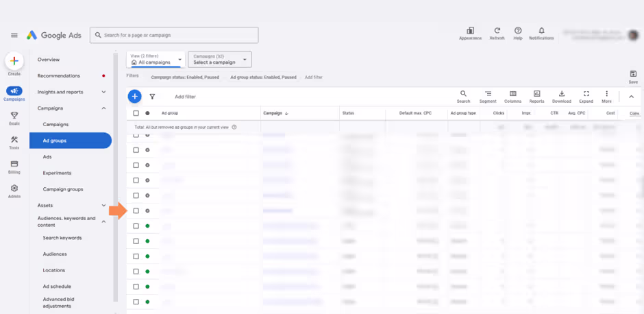
Task: Select the checkbox beside the orange arrow
Action: click(136, 210)
